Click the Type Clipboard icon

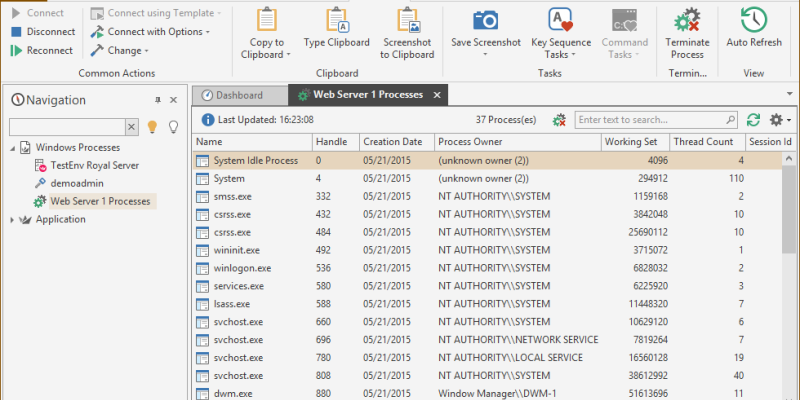336,21
